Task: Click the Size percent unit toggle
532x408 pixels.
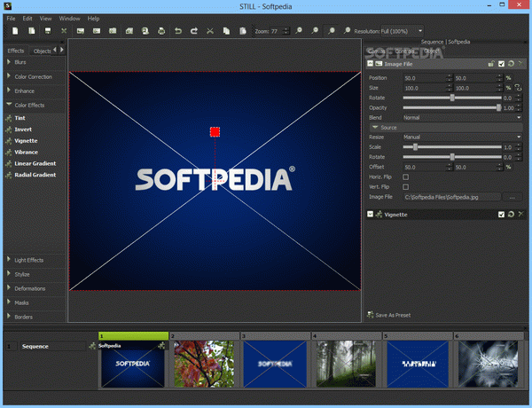Action: point(508,88)
